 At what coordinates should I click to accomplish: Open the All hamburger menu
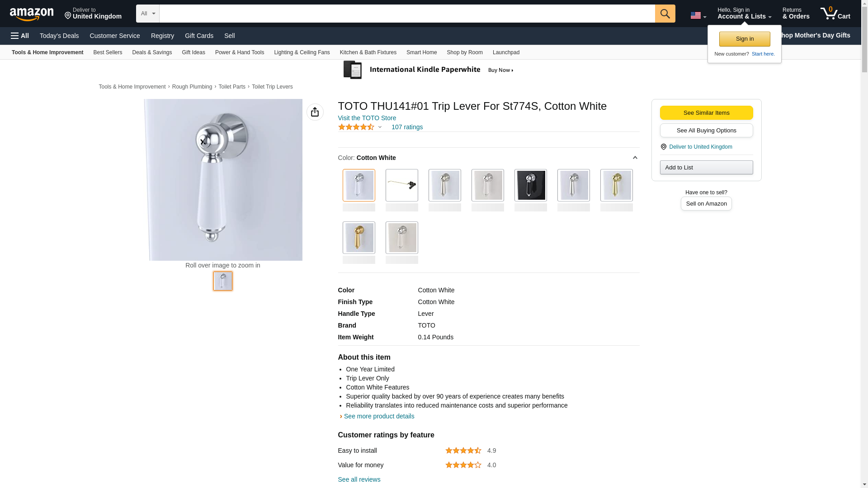point(20,36)
